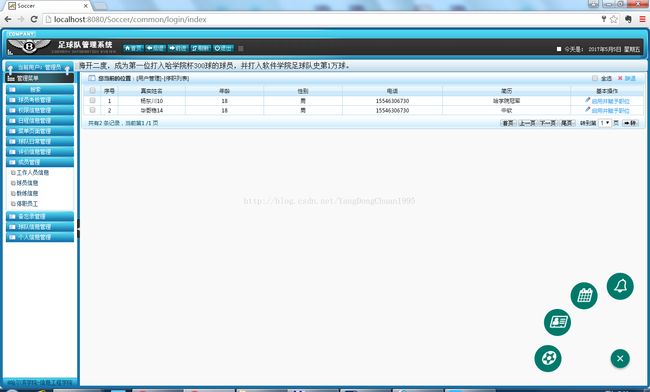Image resolution: width=650 pixels, height=392 pixels.
Task: Collapse the 成员管理 sidebar section
Action: click(40, 162)
